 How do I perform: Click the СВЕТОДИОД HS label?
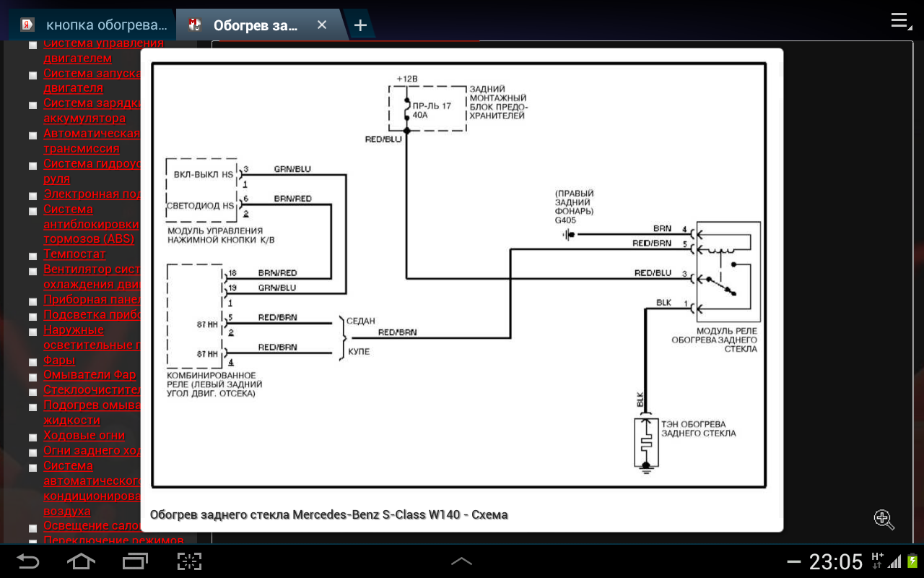[x=201, y=205]
